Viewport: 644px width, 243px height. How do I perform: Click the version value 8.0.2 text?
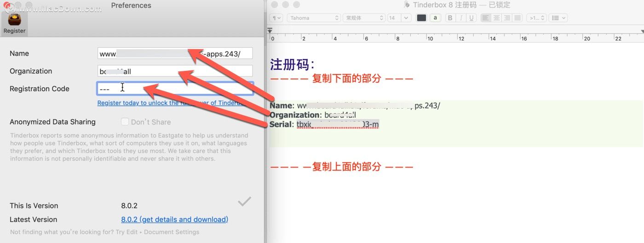129,206
